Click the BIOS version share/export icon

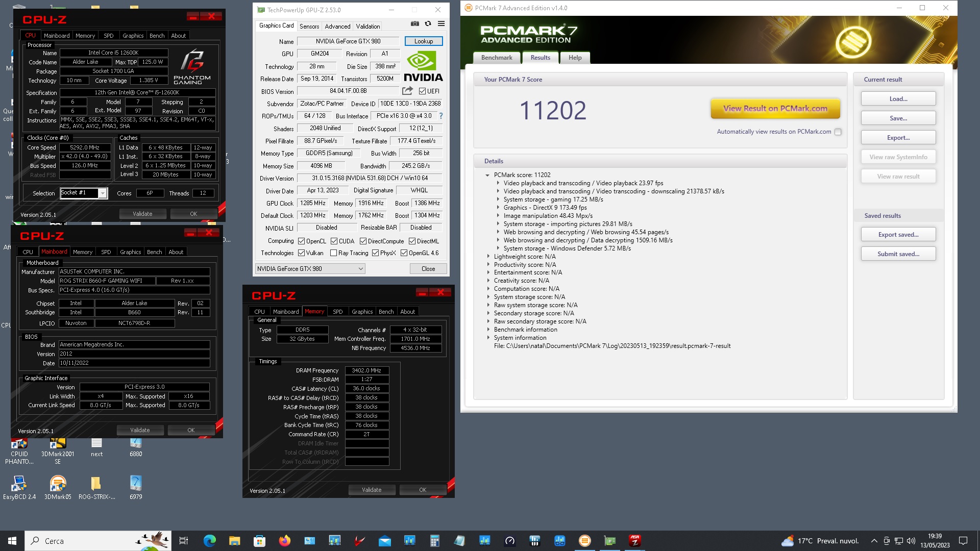point(407,91)
